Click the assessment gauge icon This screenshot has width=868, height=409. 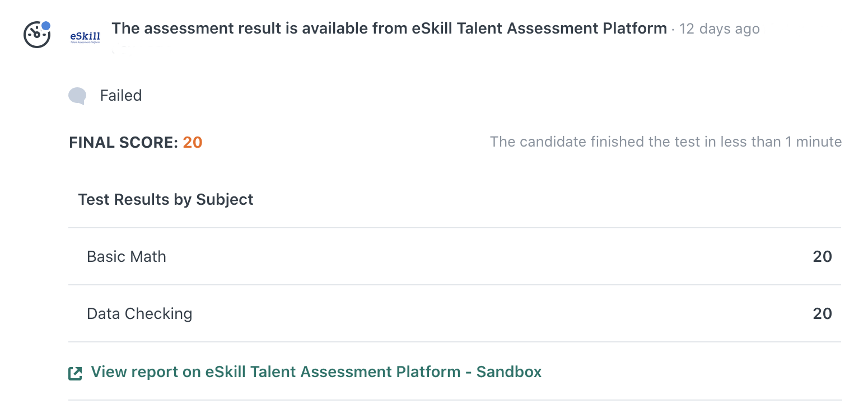pos(37,34)
